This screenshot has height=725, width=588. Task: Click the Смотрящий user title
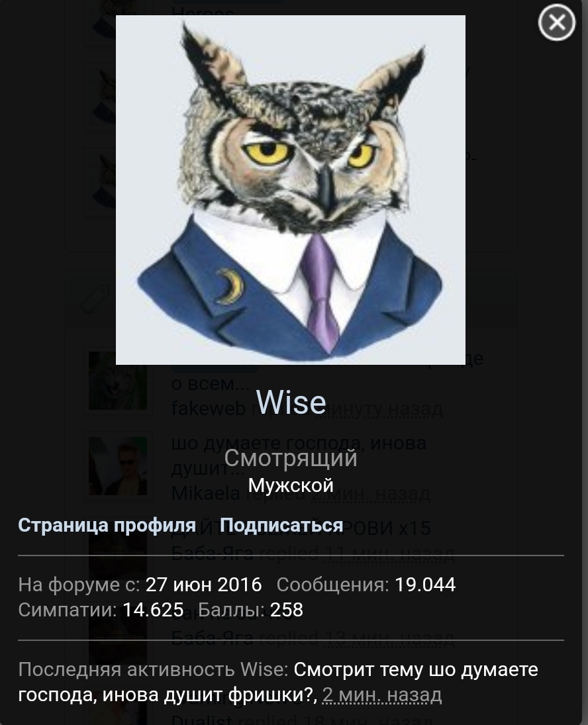291,458
